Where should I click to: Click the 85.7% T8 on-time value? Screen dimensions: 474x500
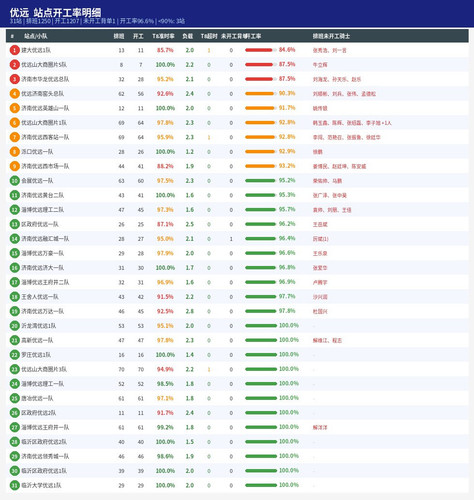tap(165, 50)
